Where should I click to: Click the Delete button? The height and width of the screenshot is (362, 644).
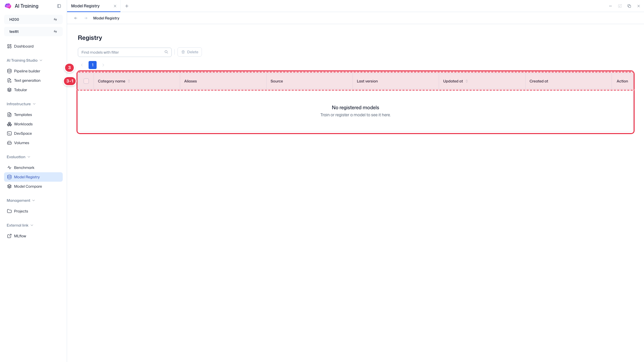[190, 52]
